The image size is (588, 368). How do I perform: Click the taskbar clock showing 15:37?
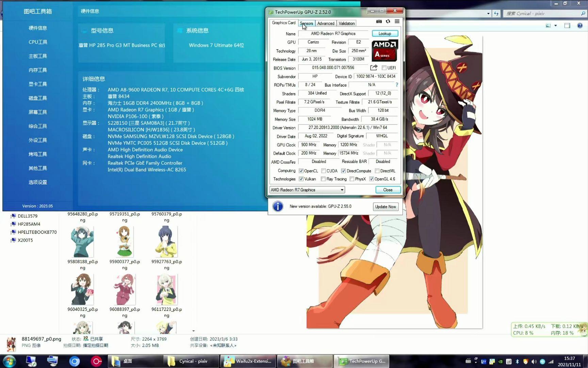coord(569,361)
